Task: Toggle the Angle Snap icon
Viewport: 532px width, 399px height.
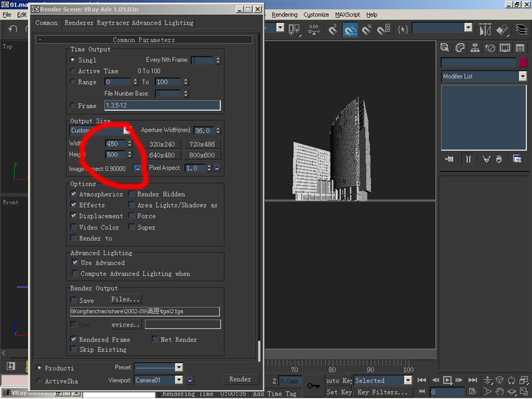Action: [x=349, y=30]
